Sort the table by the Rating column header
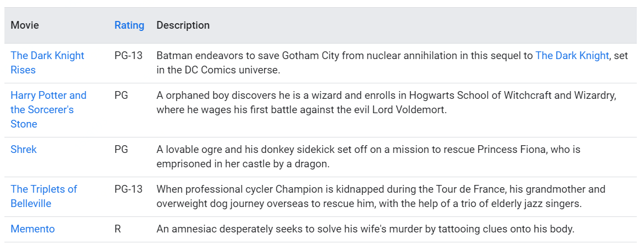Image resolution: width=644 pixels, height=249 pixels. 129,25
